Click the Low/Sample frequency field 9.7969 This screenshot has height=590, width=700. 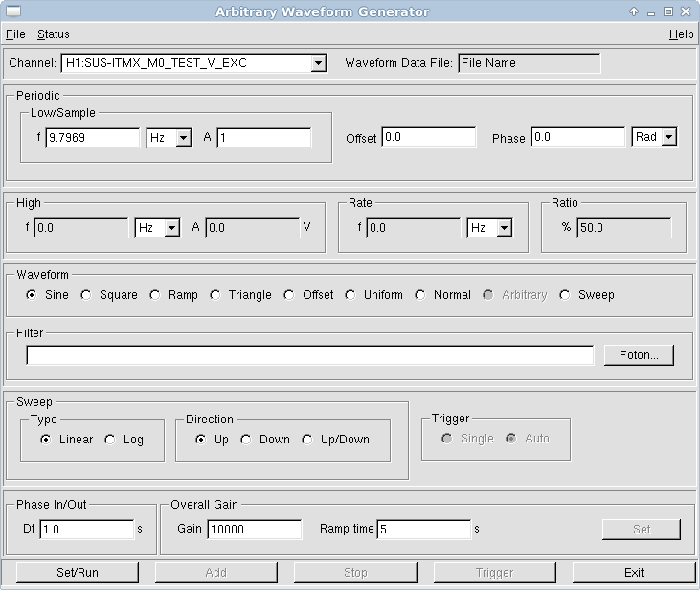pos(93,138)
